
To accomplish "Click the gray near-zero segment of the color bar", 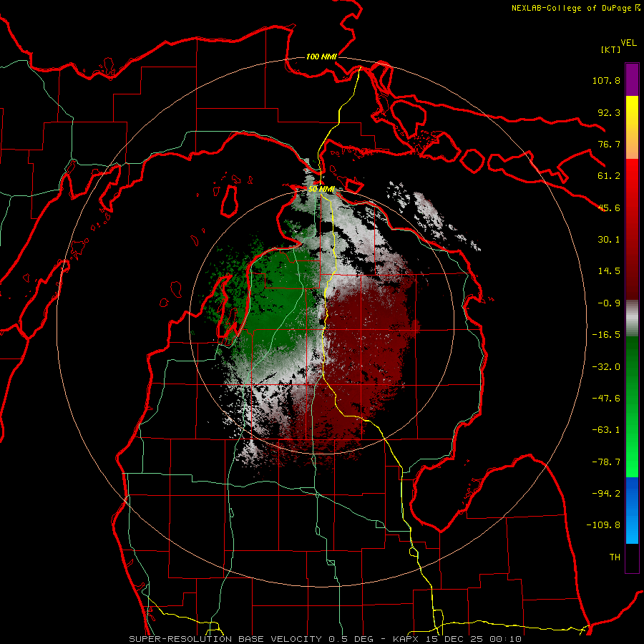I will click(x=632, y=318).
